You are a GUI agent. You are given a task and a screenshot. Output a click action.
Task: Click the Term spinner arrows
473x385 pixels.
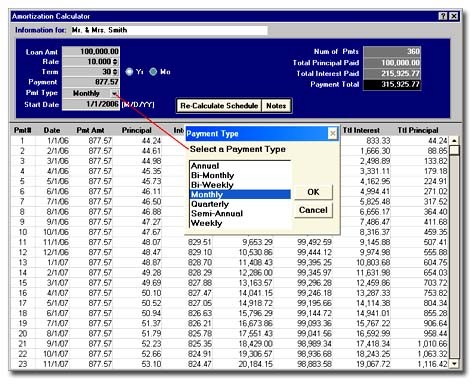click(x=115, y=72)
